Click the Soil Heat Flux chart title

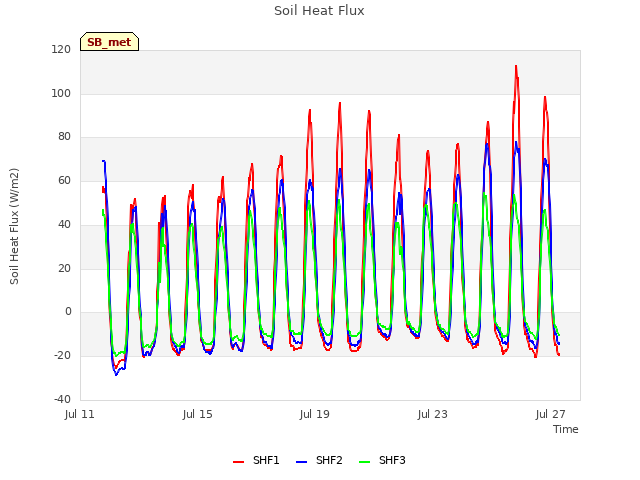[319, 11]
